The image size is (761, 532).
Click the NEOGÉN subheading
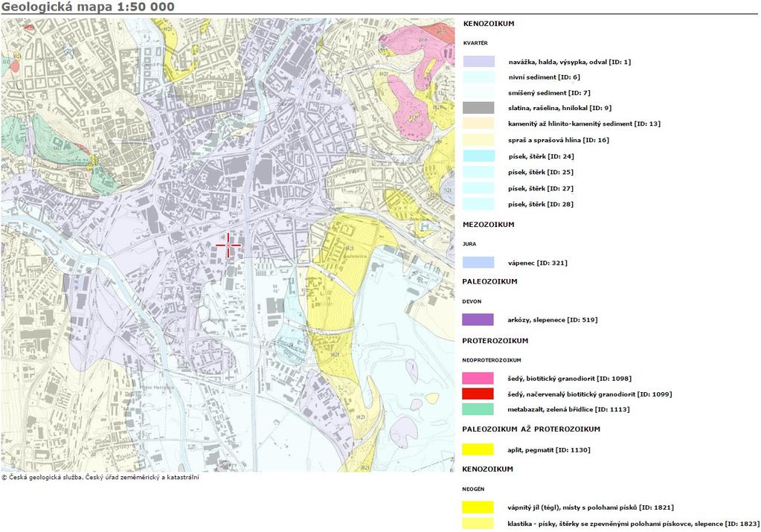click(x=473, y=489)
